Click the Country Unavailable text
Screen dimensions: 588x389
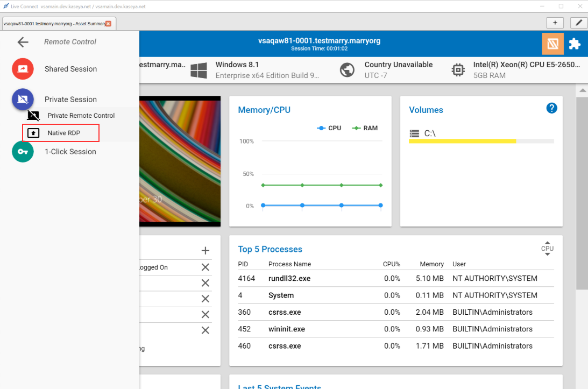(398, 65)
